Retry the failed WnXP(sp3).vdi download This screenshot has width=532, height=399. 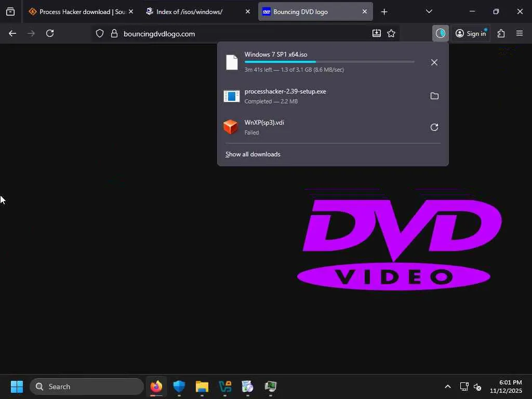[x=434, y=127]
